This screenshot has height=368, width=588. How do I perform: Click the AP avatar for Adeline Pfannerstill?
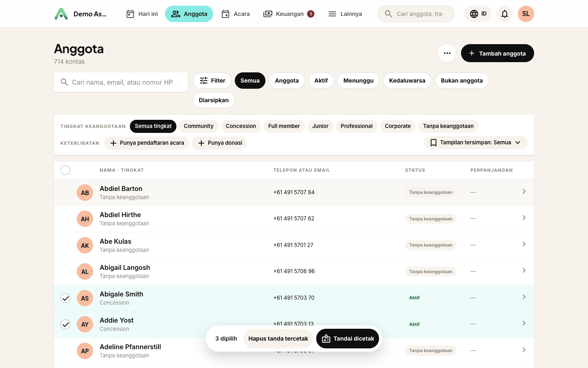85,351
